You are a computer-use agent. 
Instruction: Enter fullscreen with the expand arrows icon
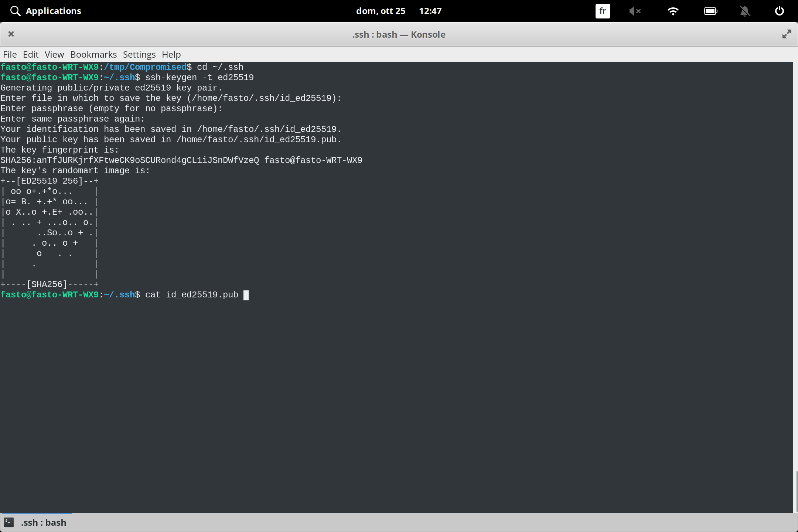tap(787, 34)
